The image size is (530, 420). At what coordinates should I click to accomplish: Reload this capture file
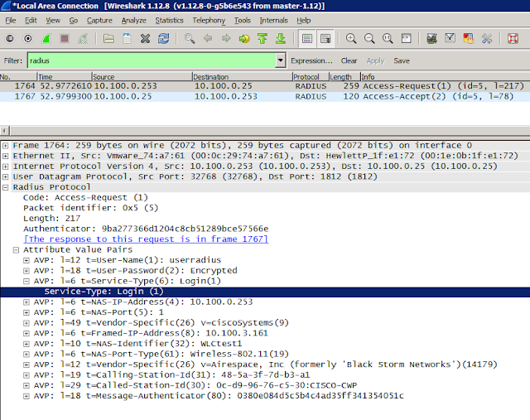tap(164, 39)
